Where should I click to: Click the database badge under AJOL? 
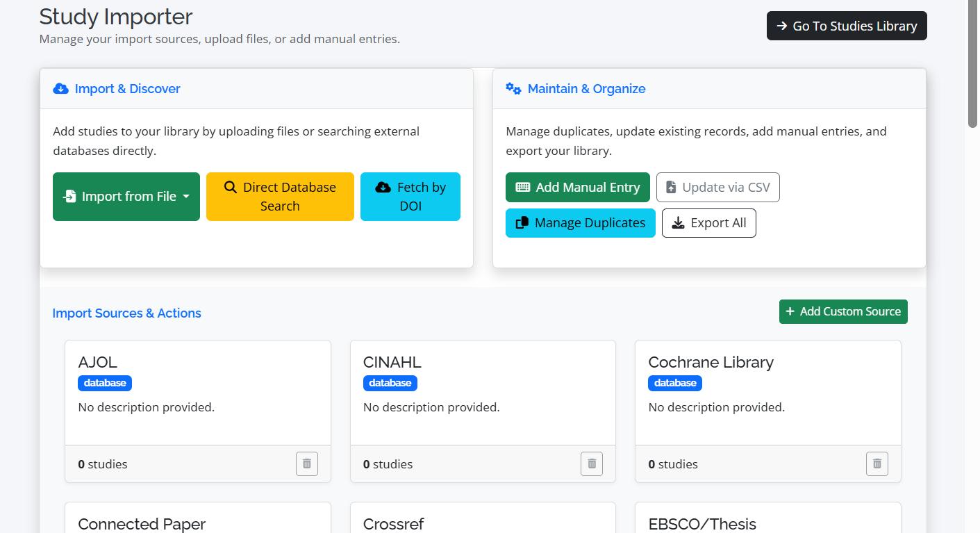(105, 383)
